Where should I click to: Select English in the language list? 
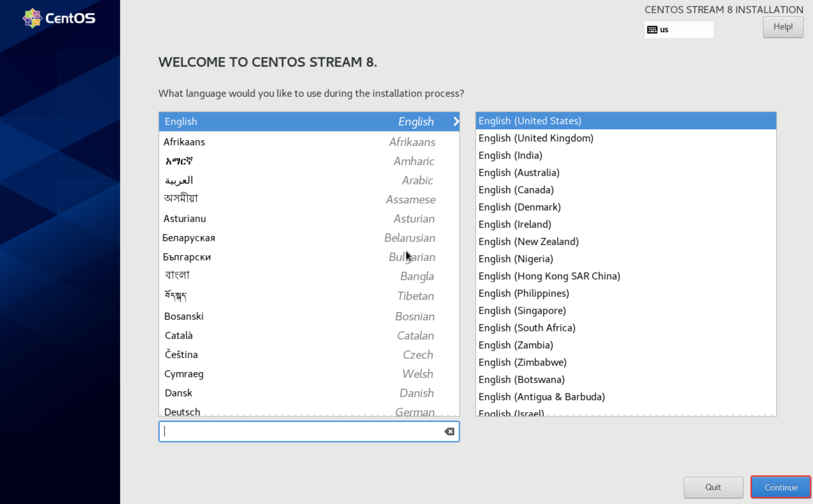309,121
